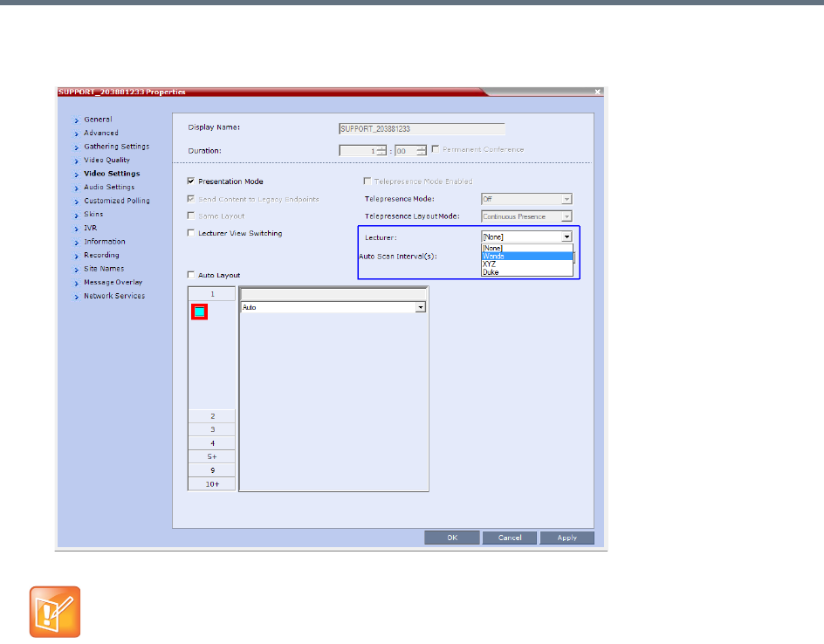Go to Gathering Settings section

pyautogui.click(x=117, y=147)
